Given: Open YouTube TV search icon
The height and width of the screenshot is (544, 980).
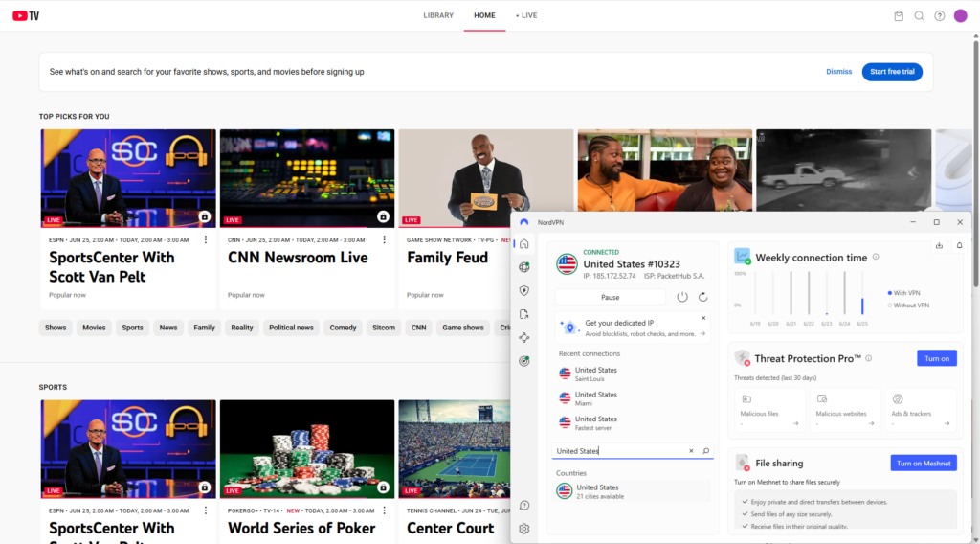Looking at the screenshot, I should coord(919,15).
